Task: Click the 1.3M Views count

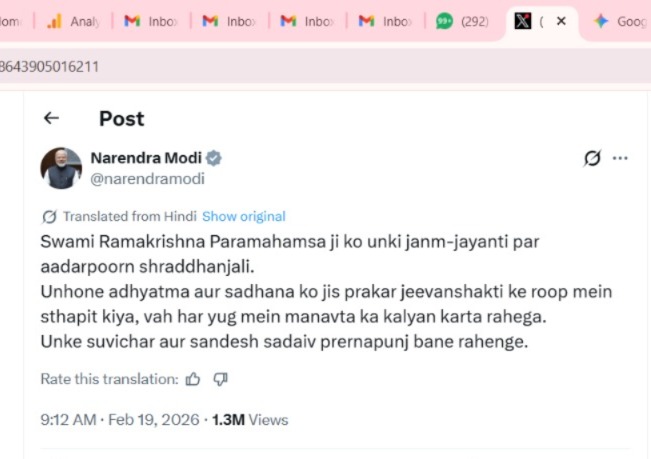Action: pos(249,420)
